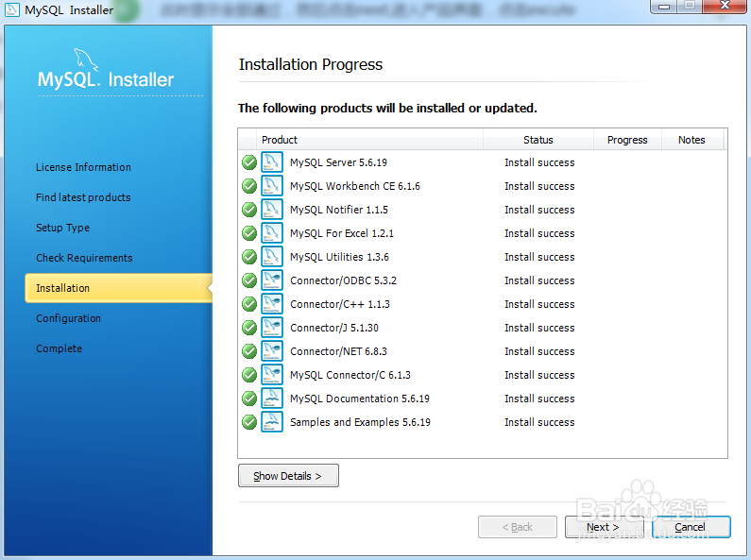The height and width of the screenshot is (560, 751).
Task: Click the green checkmark for MySQL Notifier 1.1.5
Action: point(249,210)
